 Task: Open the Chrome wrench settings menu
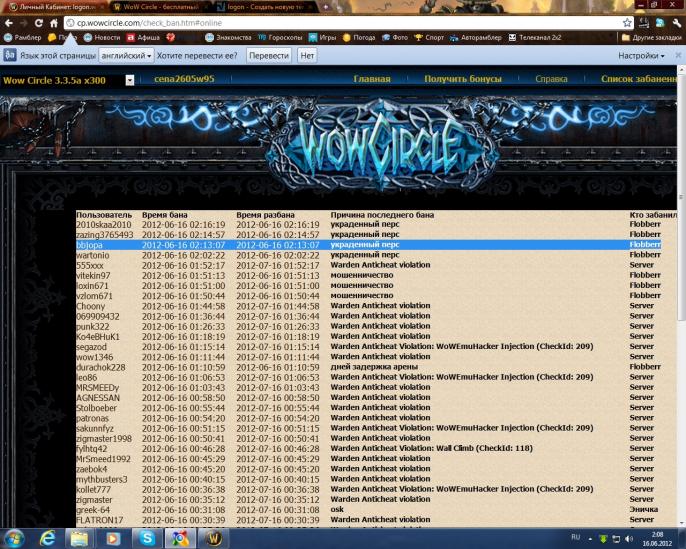pyautogui.click(x=676, y=22)
